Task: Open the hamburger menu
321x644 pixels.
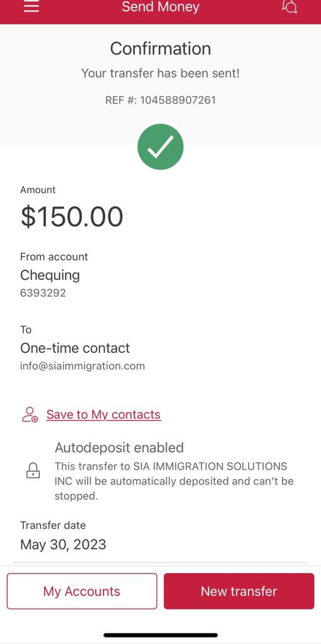Action: click(x=31, y=7)
